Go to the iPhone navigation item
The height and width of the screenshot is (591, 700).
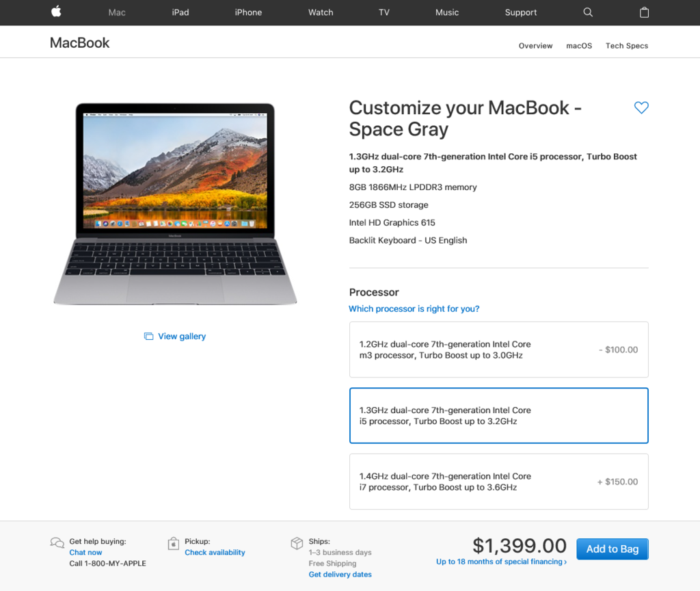pos(248,12)
